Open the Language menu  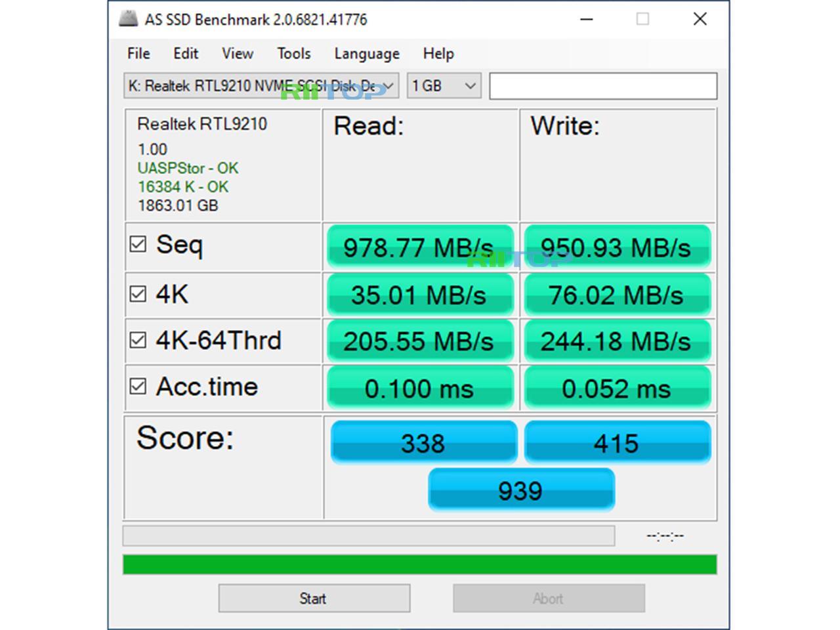(367, 53)
